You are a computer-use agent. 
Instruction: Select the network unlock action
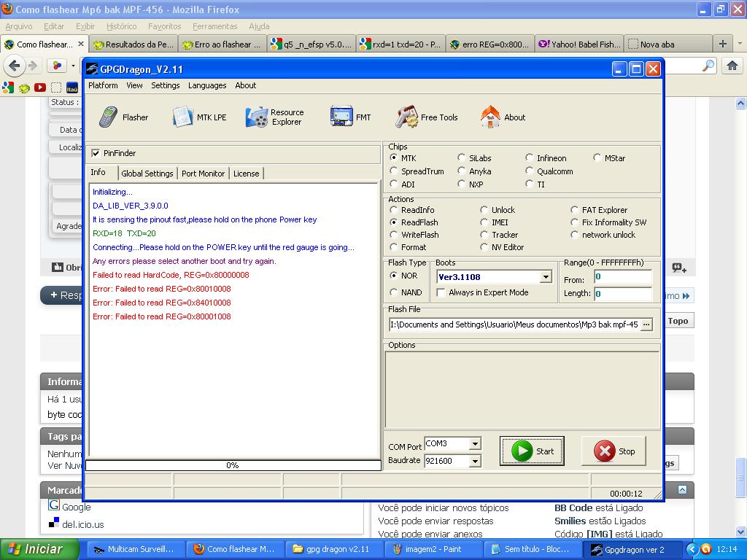click(x=575, y=234)
